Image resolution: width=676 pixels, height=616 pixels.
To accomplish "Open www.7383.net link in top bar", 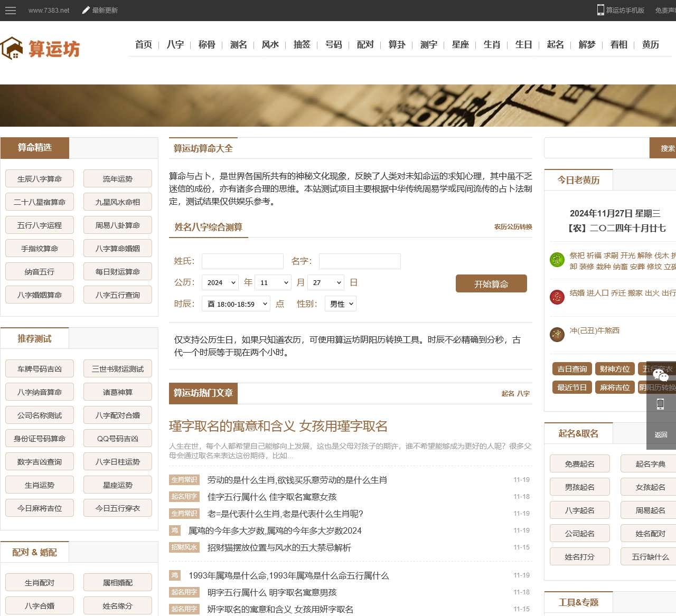I will pos(49,10).
